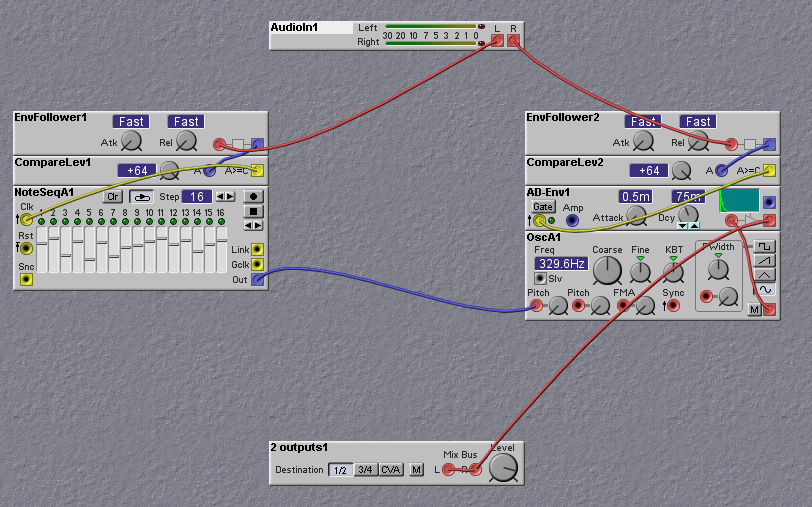Select destination 3/4 in 2 outputs1

365,469
